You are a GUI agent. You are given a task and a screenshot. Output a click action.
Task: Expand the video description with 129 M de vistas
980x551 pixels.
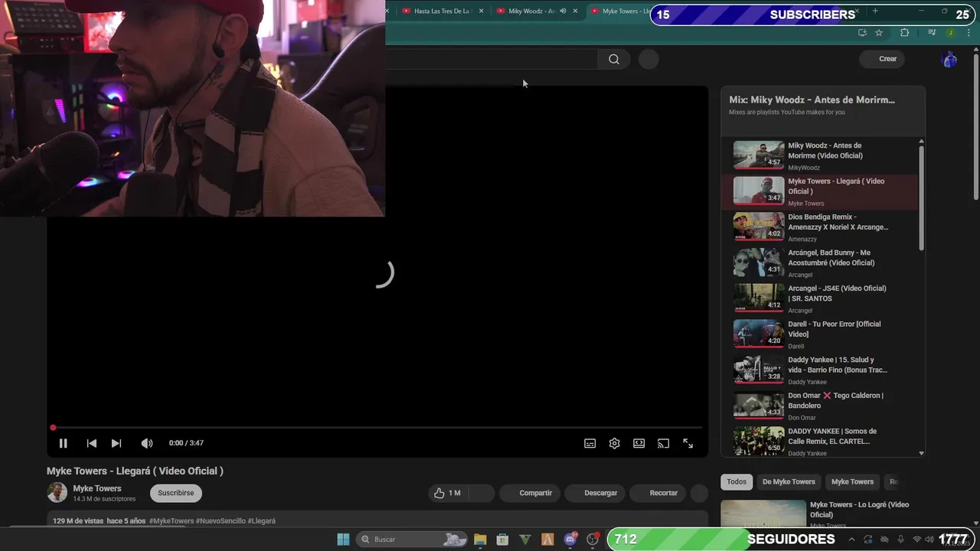pyautogui.click(x=377, y=521)
